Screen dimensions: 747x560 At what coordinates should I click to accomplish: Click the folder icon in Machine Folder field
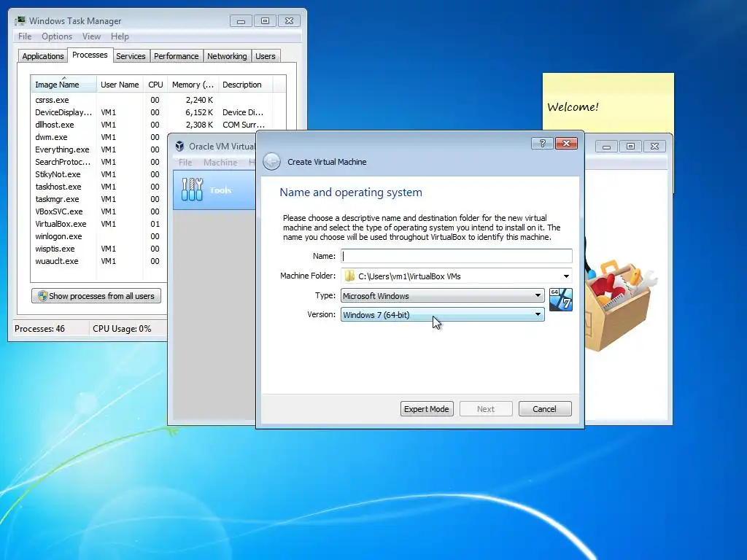[349, 276]
